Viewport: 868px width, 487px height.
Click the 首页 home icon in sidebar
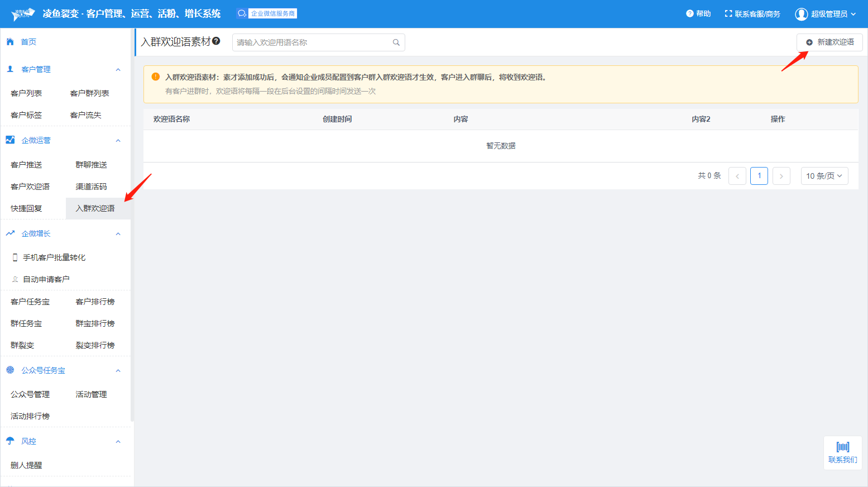tap(10, 42)
